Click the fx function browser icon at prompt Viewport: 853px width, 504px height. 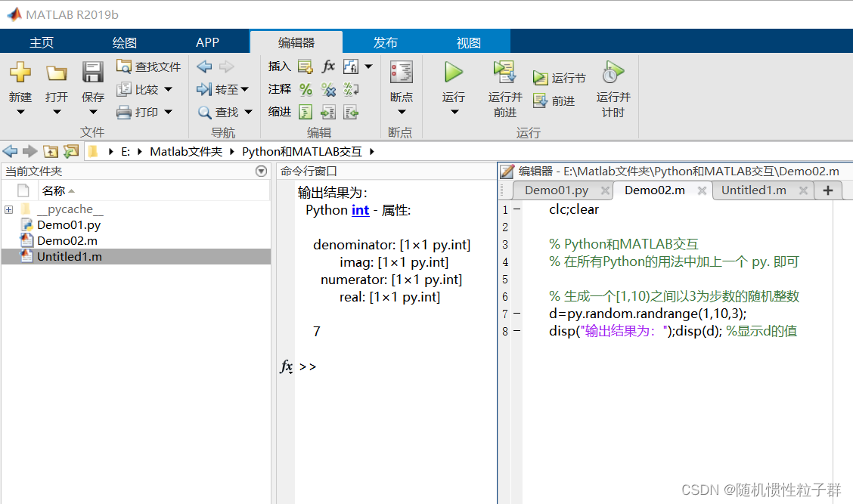coord(286,366)
